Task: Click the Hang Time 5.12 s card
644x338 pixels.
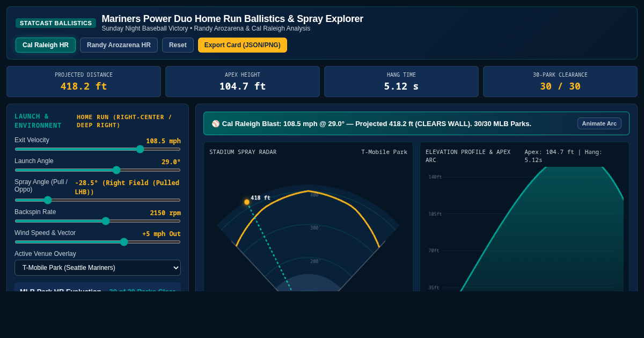Action: [x=401, y=82]
